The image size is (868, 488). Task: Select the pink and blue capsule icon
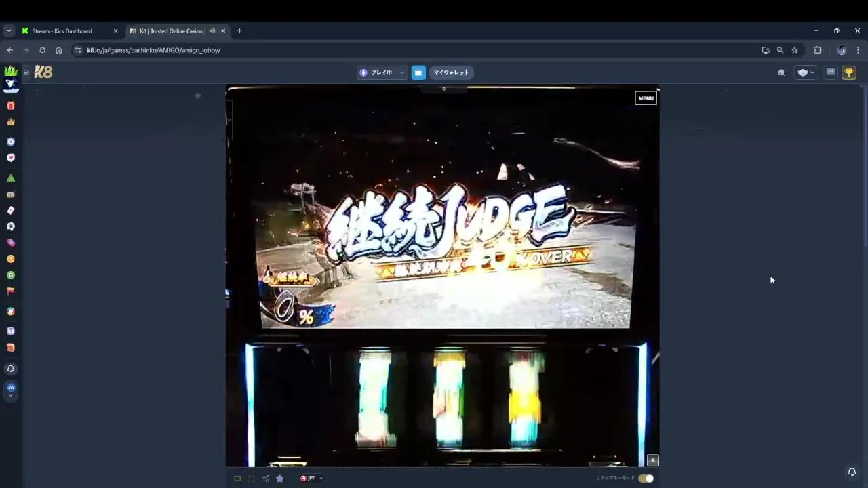(x=11, y=243)
